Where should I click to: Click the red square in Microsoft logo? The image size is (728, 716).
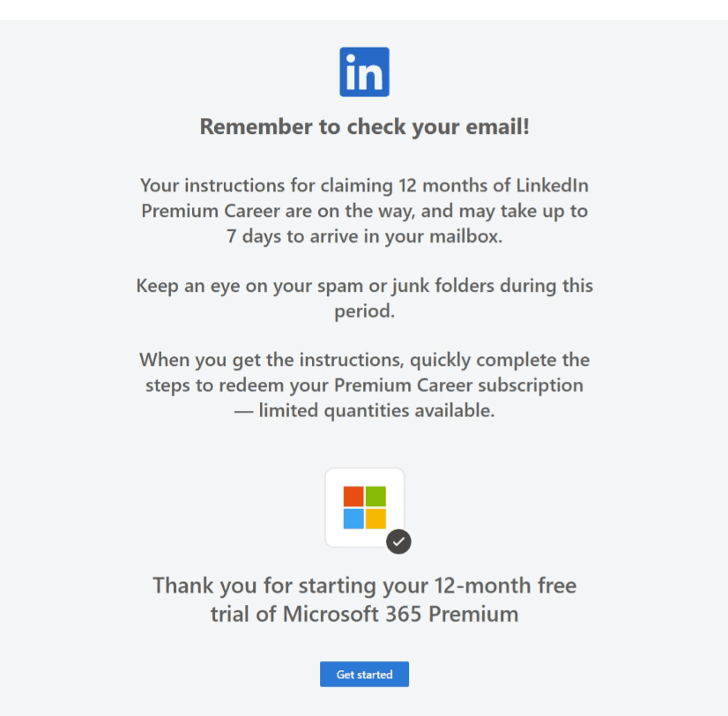tap(353, 496)
